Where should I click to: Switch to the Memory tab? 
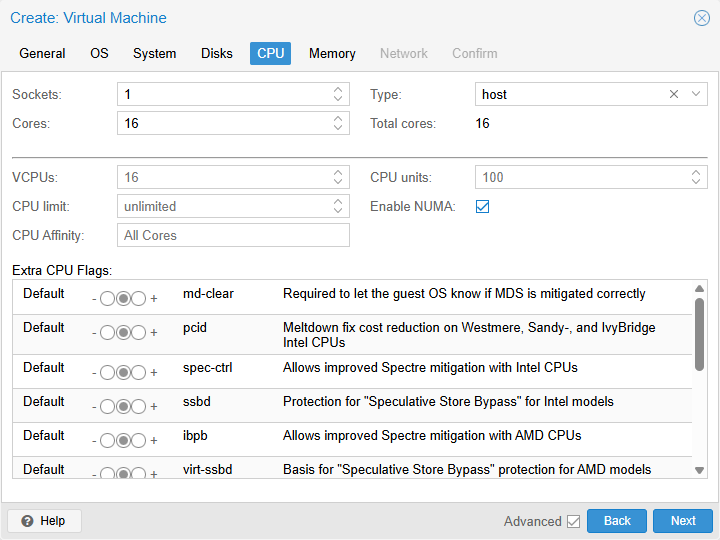332,53
